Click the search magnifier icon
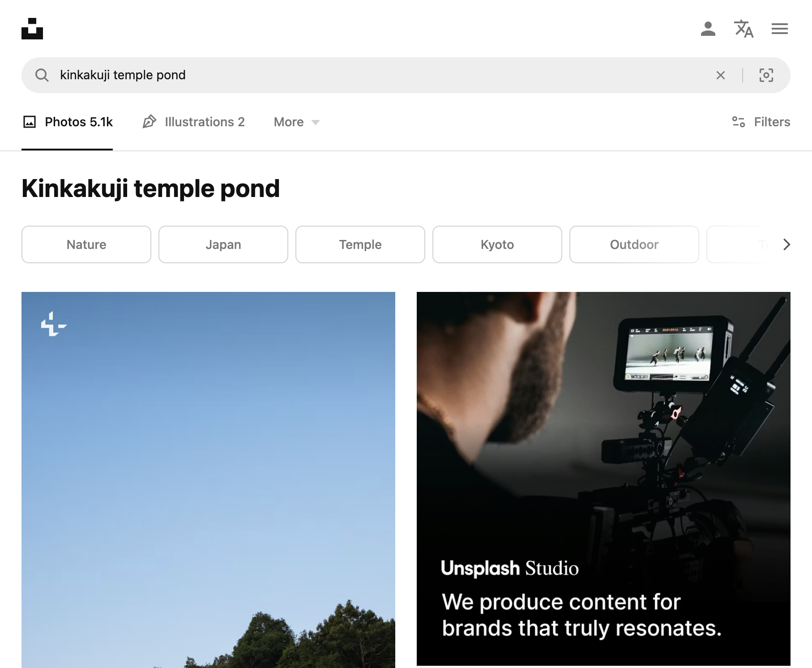This screenshot has height=668, width=812. 42,75
